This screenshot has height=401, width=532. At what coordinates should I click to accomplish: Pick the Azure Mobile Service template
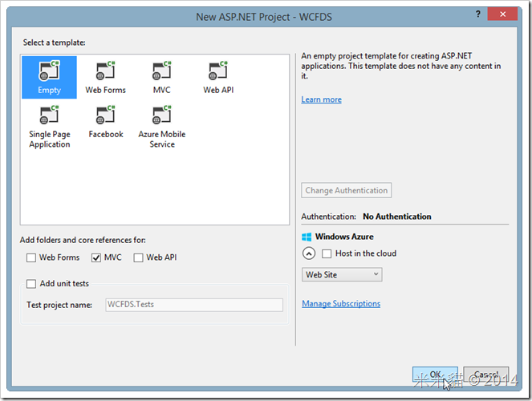click(x=162, y=128)
